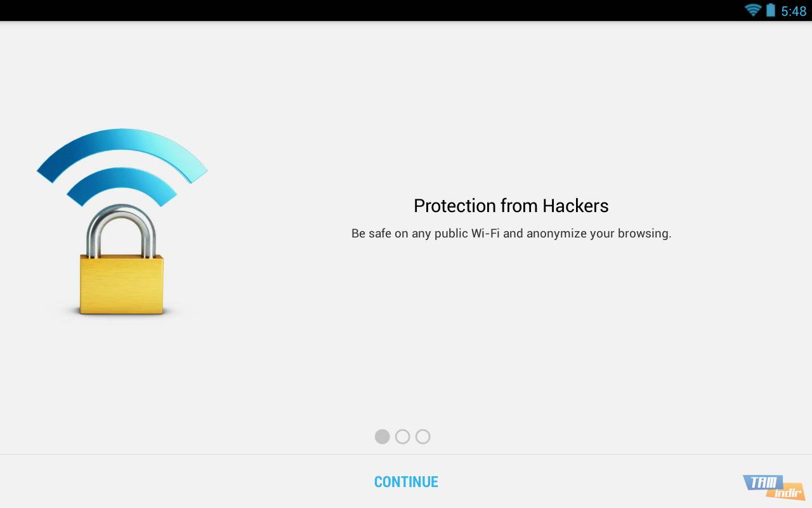Image resolution: width=812 pixels, height=508 pixels.
Task: Tap the Wi-Fi padlock illustration
Action: coord(121,222)
